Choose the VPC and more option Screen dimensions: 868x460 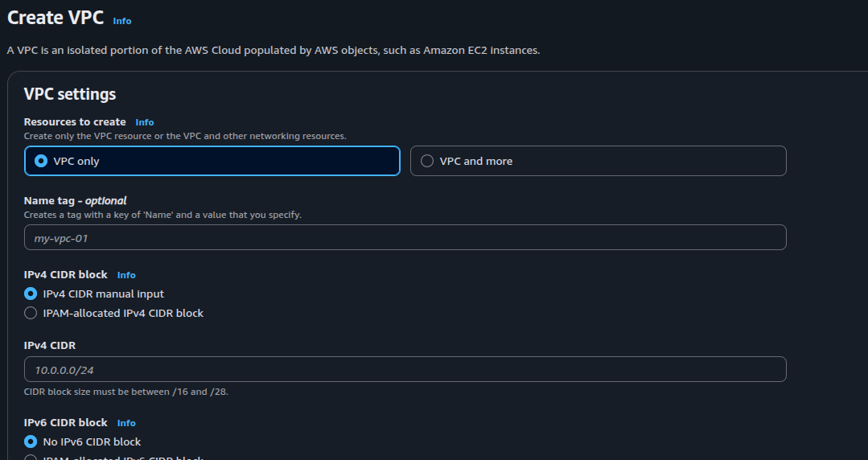(x=427, y=161)
